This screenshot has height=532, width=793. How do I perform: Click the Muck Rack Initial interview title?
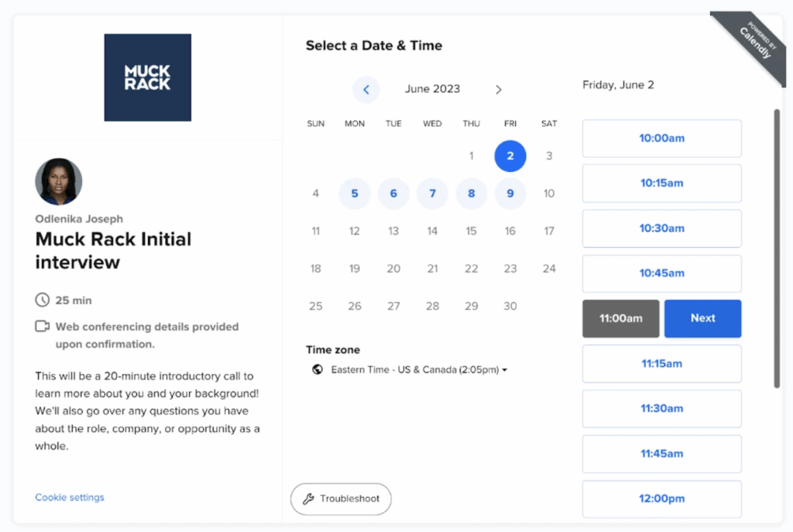pyautogui.click(x=113, y=250)
